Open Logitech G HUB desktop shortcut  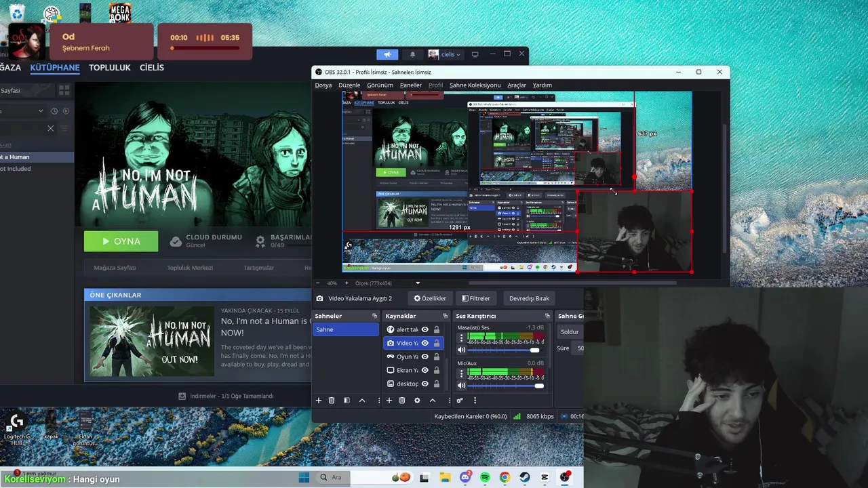click(17, 427)
